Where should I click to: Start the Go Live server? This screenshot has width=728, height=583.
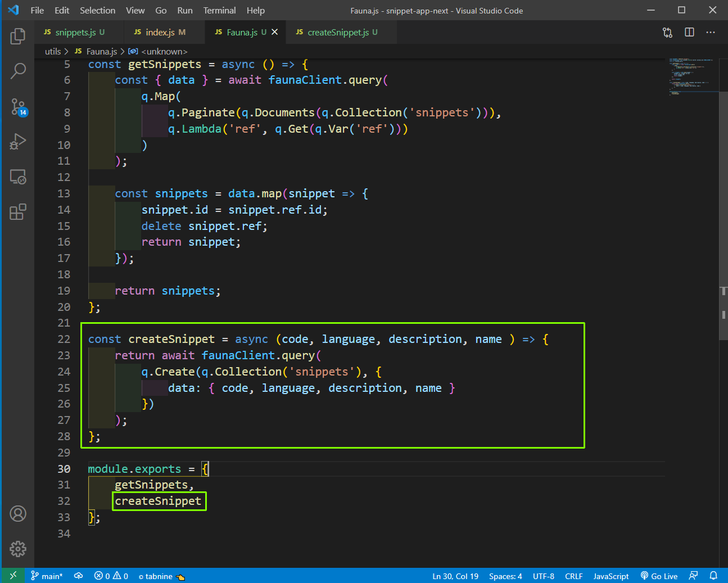click(659, 576)
